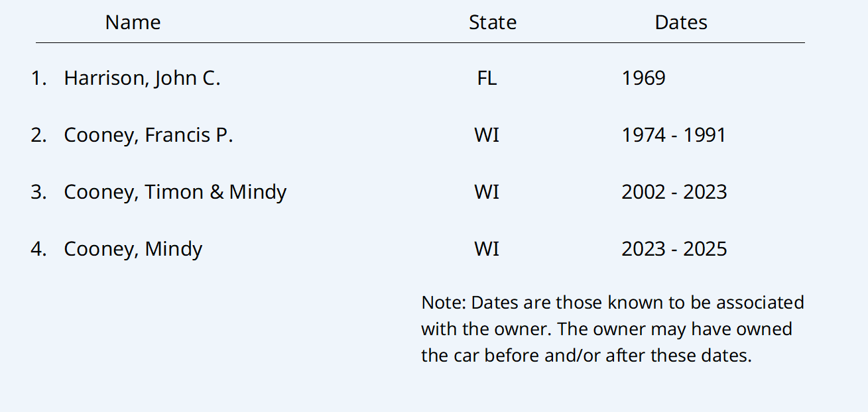Select the 1969 date entry
Image resolution: width=868 pixels, height=412 pixels.
click(643, 78)
